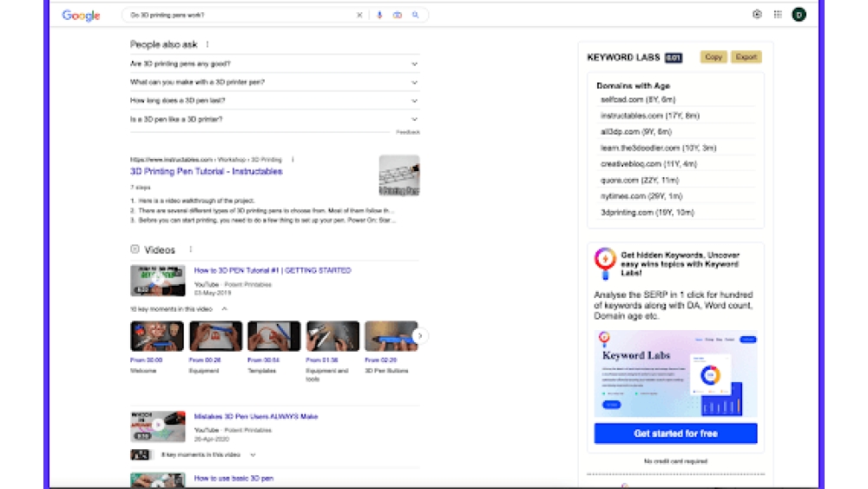Expand 'Is a 3D pen like a 3D printer?'
868x489 pixels.
coord(274,119)
